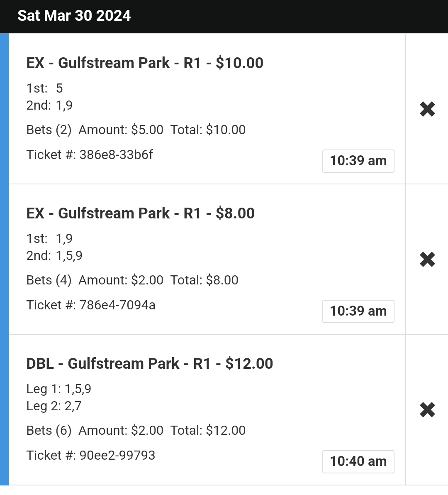Open the DBL Gulfstream Park R1 $12.00 title
448x495 pixels.
149,363
